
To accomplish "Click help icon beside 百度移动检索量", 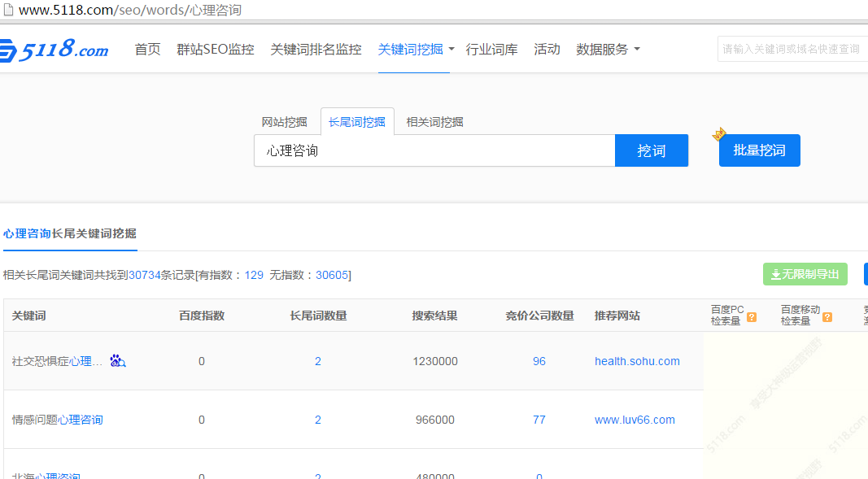I will [x=827, y=316].
